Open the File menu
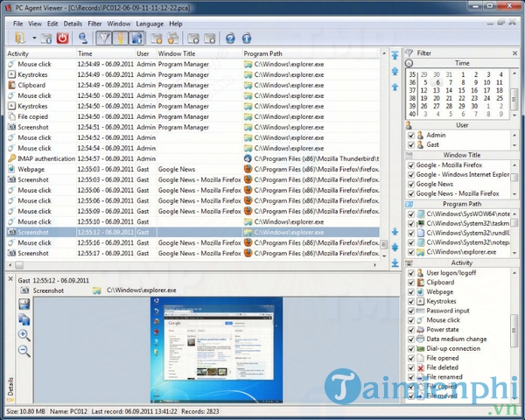 (17, 24)
